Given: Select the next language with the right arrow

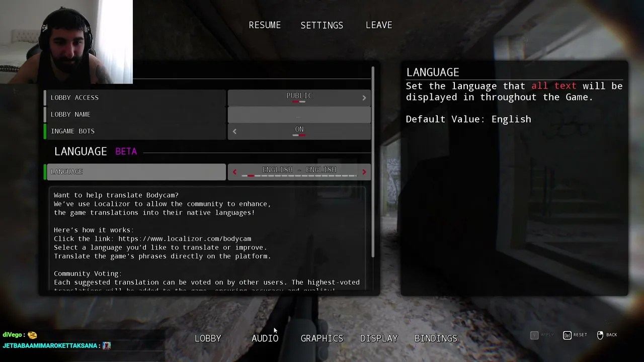Looking at the screenshot, I should [x=364, y=172].
